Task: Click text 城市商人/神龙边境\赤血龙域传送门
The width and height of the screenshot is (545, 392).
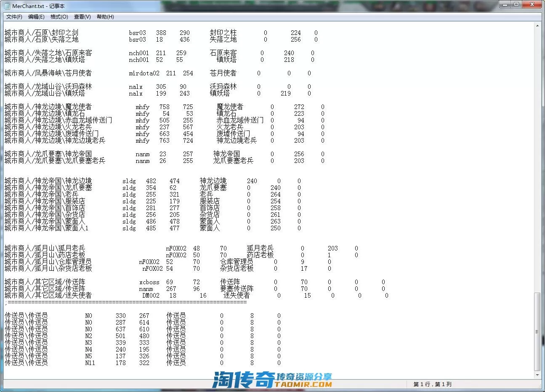Action: 58,120
